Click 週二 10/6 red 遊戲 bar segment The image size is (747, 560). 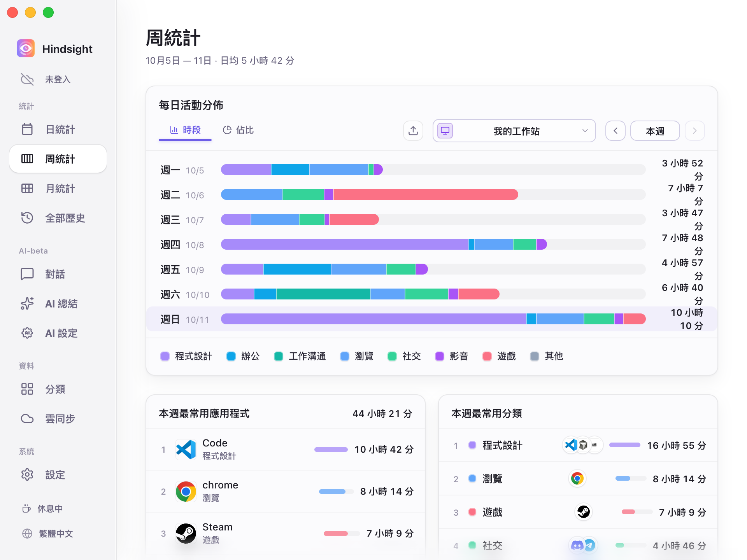(426, 194)
